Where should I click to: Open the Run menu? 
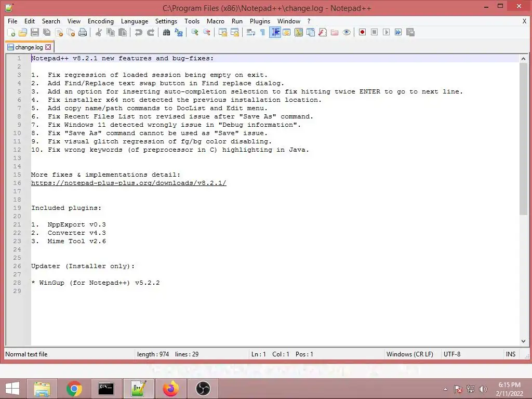237,21
